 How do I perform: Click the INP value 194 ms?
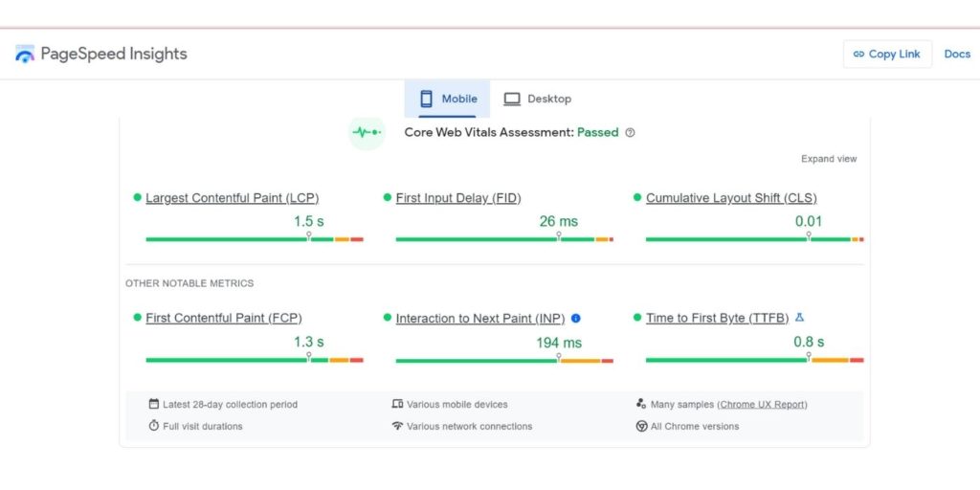point(559,343)
